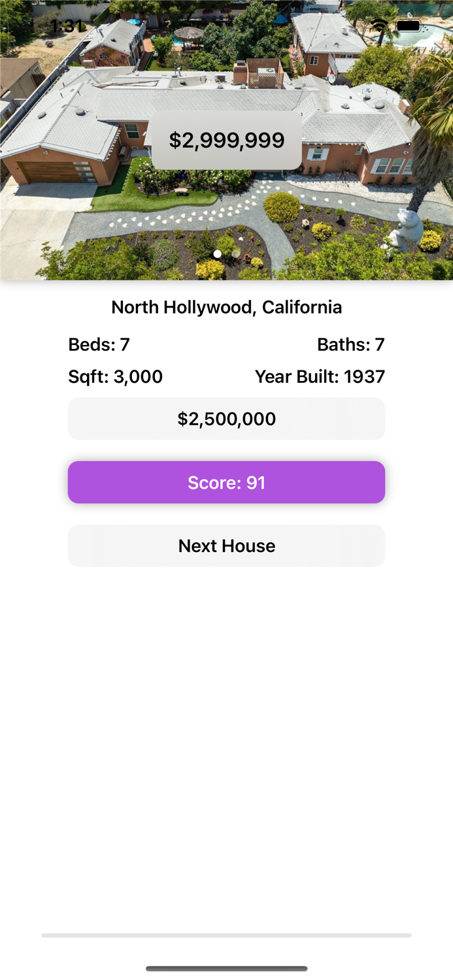
Task: Tap the battery icon in the status bar
Action: (x=410, y=25)
